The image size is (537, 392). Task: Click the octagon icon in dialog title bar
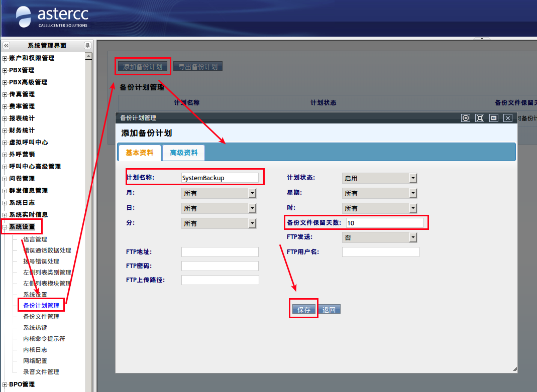pyautogui.click(x=466, y=118)
